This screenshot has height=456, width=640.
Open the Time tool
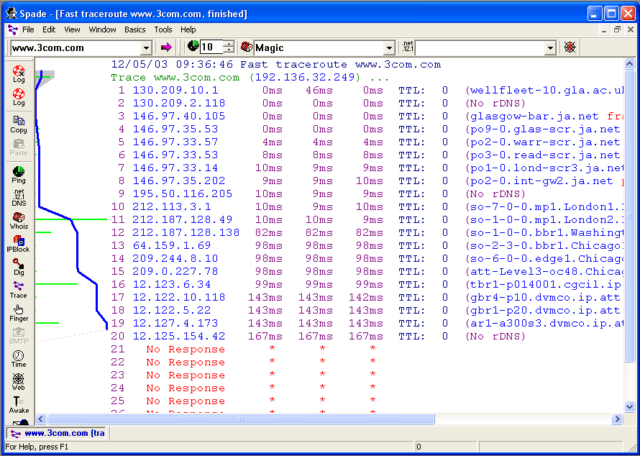[18, 359]
